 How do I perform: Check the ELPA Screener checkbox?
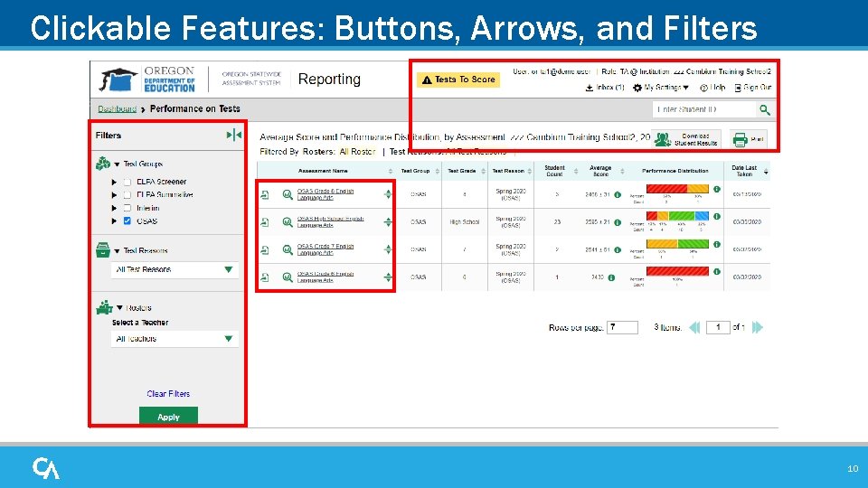127,182
